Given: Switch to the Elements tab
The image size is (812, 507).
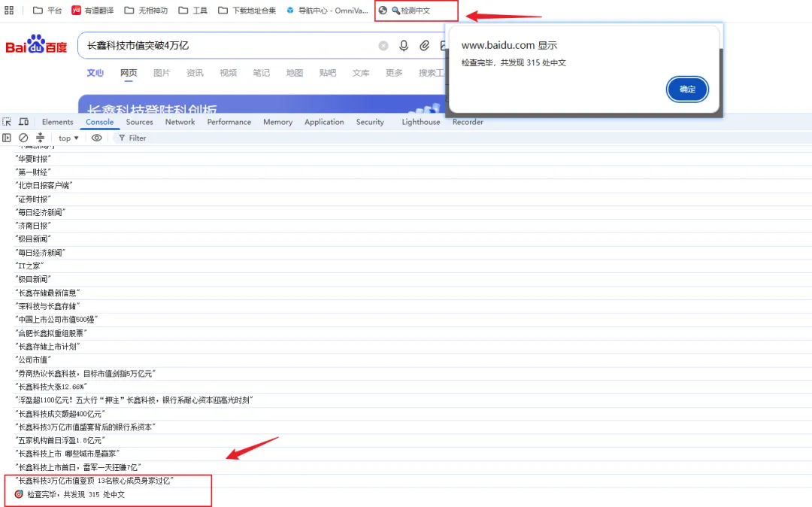Looking at the screenshot, I should coord(57,122).
